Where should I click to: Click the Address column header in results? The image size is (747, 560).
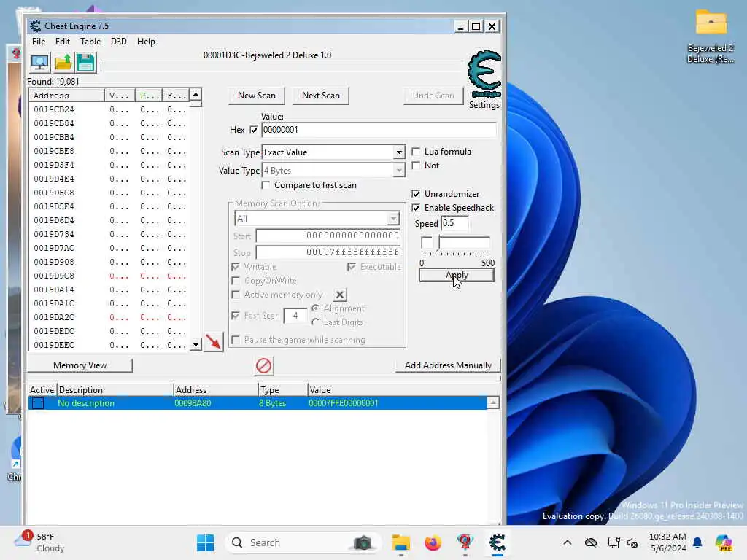66,96
